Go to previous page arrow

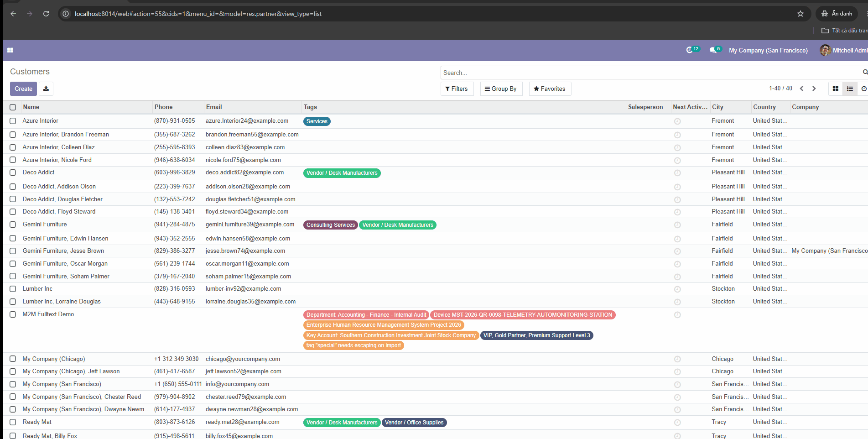(801, 89)
